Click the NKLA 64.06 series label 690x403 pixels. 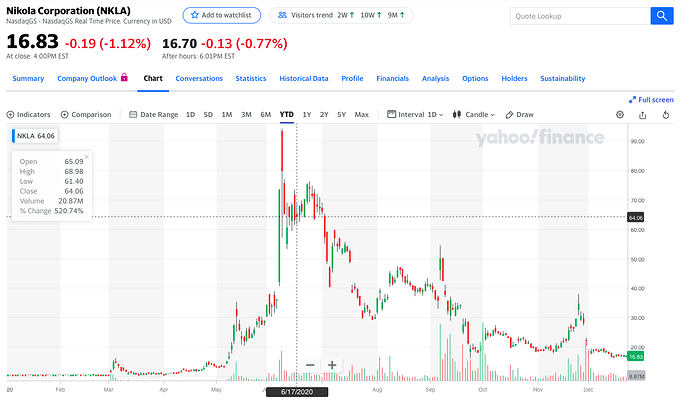pos(35,136)
